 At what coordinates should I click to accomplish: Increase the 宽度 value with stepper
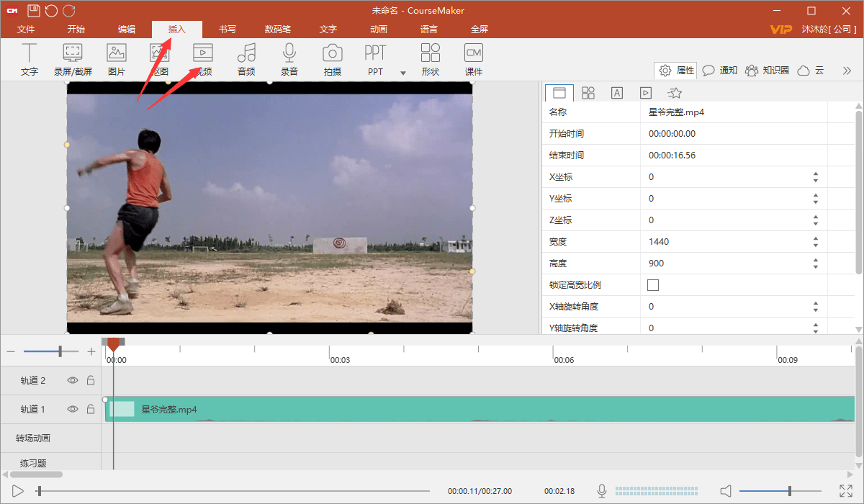816,238
